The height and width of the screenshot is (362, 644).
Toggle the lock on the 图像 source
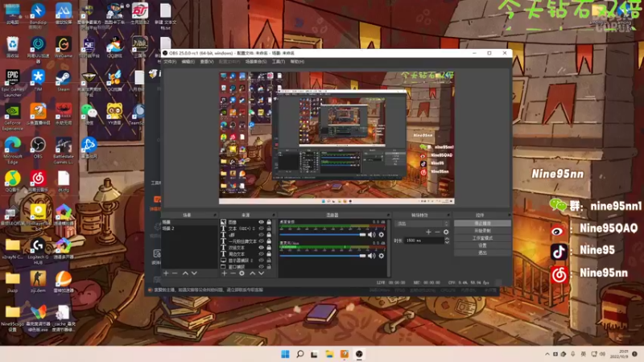[x=269, y=222]
